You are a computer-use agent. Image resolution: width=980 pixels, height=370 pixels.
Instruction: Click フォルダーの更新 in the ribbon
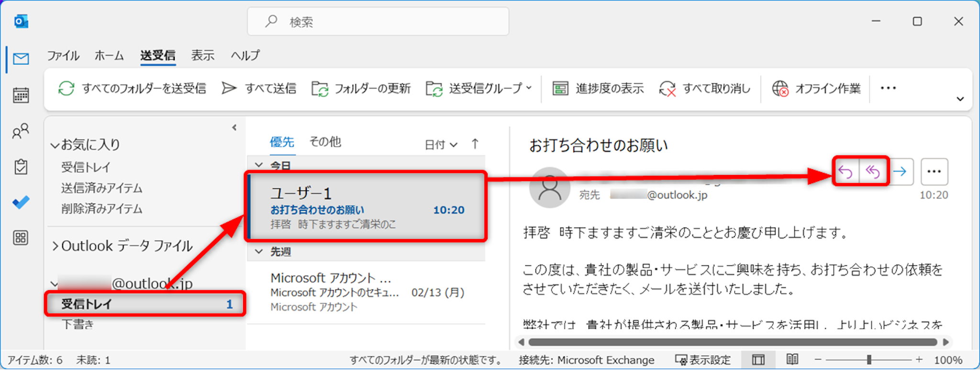(x=361, y=88)
